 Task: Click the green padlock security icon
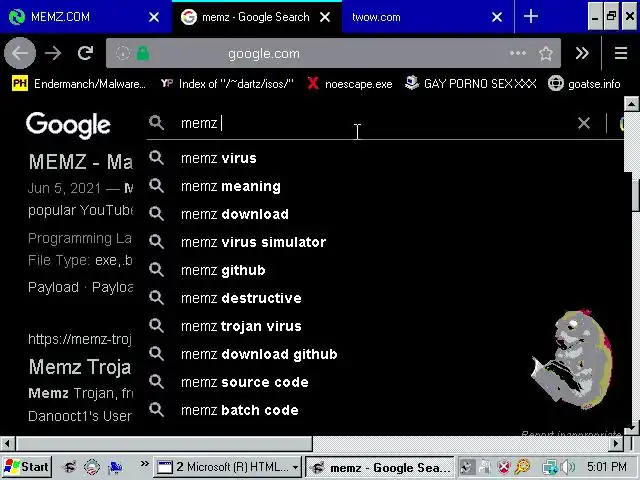click(143, 53)
